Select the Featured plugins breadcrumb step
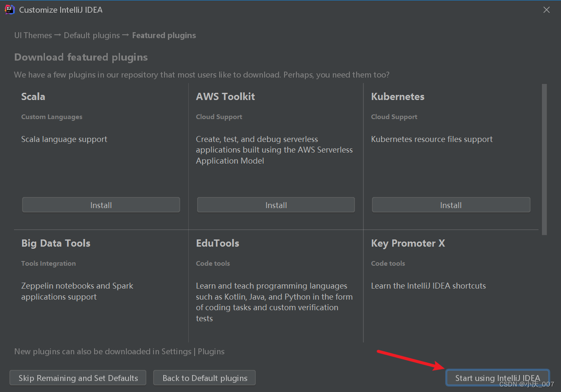 pyautogui.click(x=164, y=35)
